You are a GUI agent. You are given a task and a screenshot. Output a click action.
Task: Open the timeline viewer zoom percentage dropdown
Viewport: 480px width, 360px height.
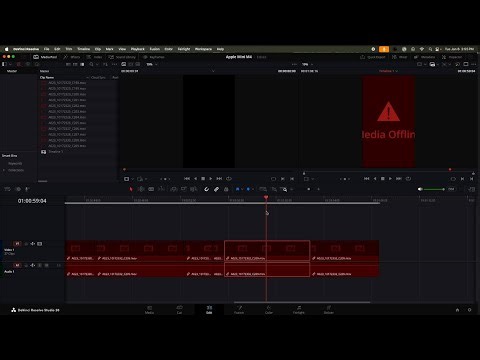[307, 64]
